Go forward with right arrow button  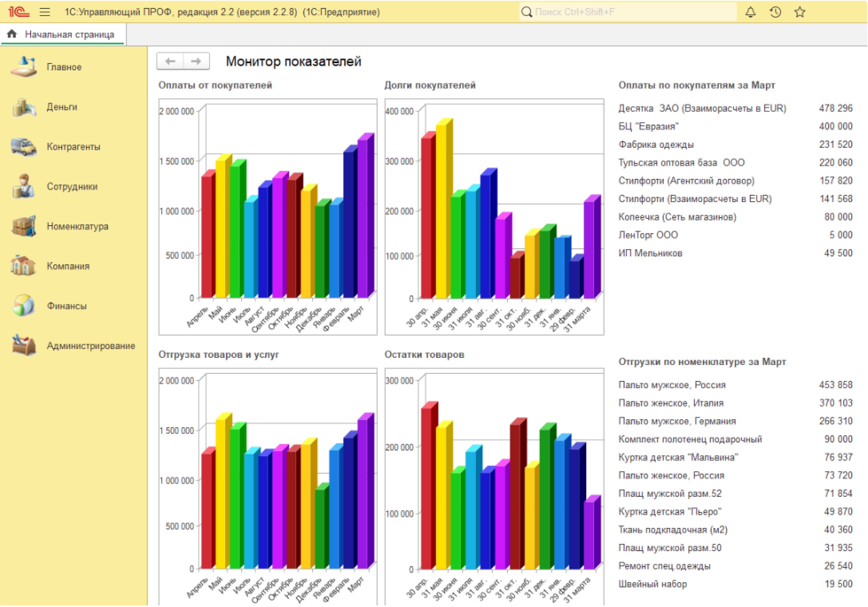click(x=196, y=61)
